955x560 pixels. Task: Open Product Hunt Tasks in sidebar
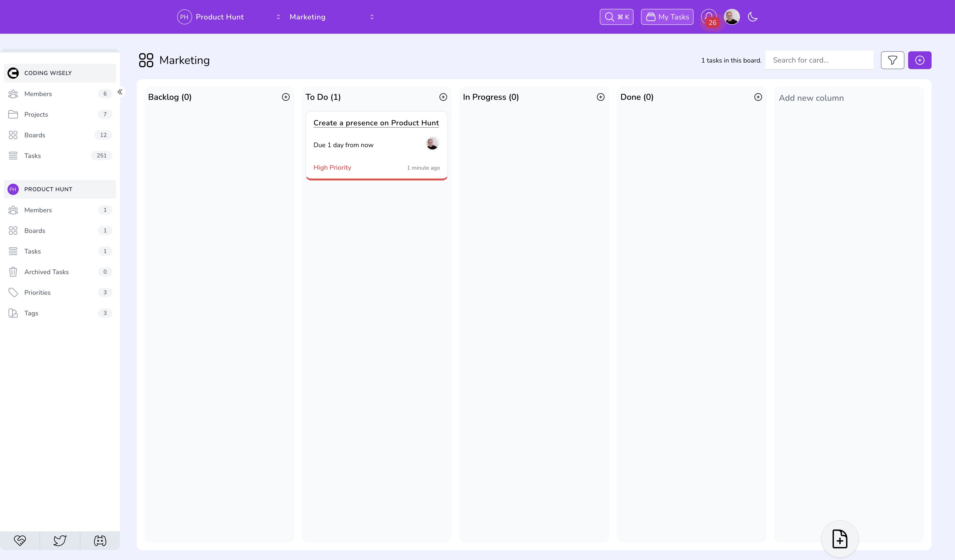pos(60,251)
